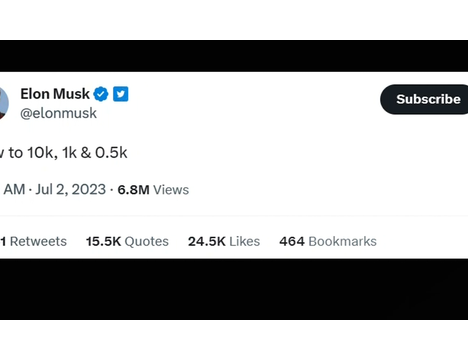
Task: Select the tweet text mentioning 10k, 1k & 0.5k
Action: (64, 153)
